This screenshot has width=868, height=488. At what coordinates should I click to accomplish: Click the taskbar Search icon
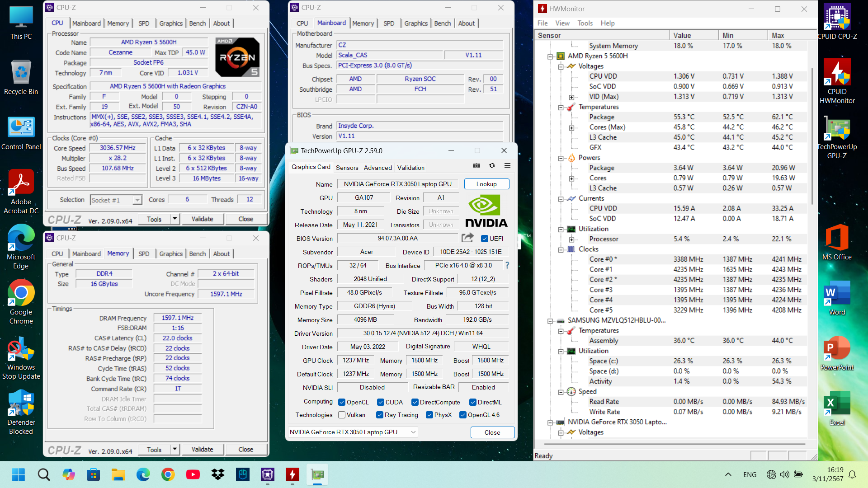tap(44, 474)
